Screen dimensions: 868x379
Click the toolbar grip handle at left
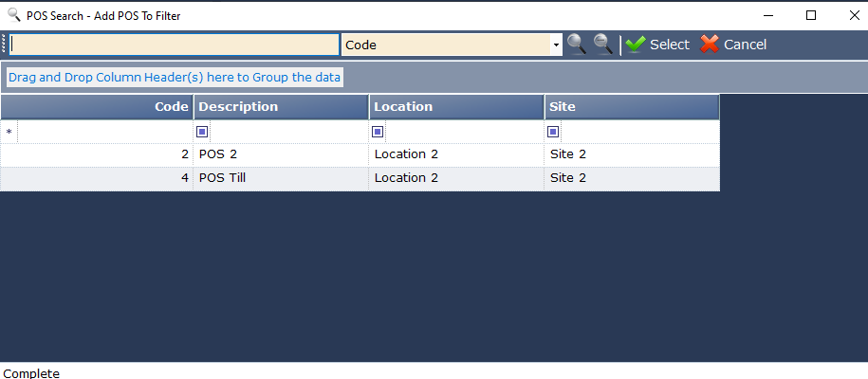click(x=4, y=45)
